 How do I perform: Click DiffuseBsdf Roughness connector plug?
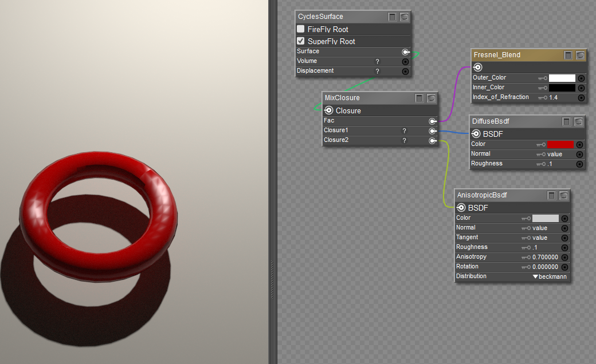click(579, 164)
